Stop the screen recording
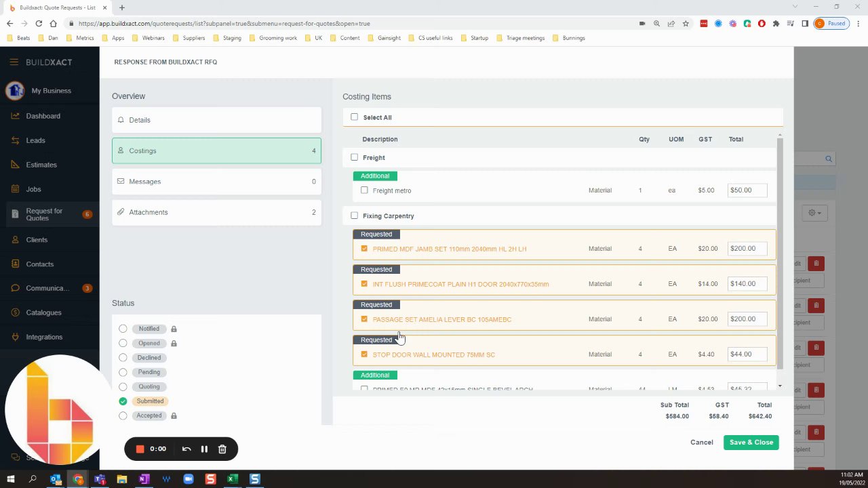The width and height of the screenshot is (868, 488). 140,449
